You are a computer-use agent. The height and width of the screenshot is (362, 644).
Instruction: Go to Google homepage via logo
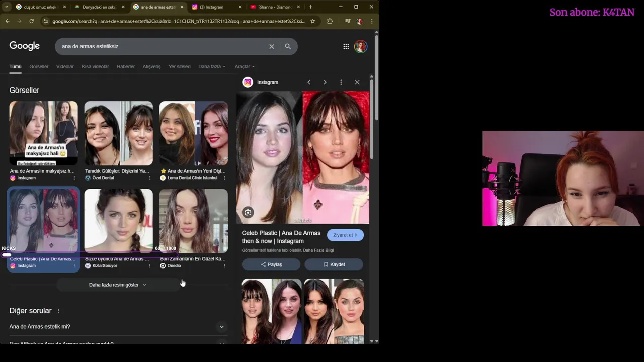(x=24, y=46)
